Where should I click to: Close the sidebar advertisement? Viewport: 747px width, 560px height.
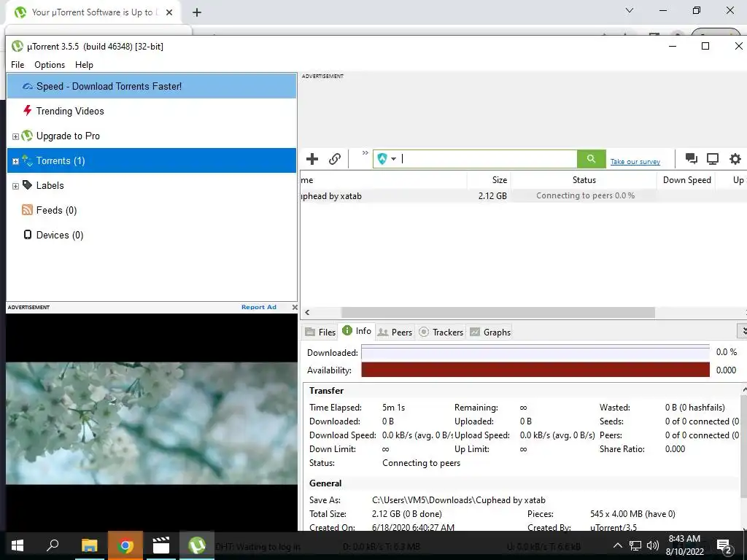click(295, 307)
